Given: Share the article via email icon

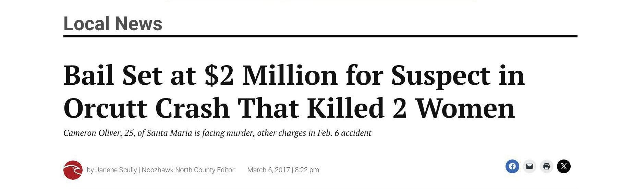Looking at the screenshot, I should tap(529, 166).
